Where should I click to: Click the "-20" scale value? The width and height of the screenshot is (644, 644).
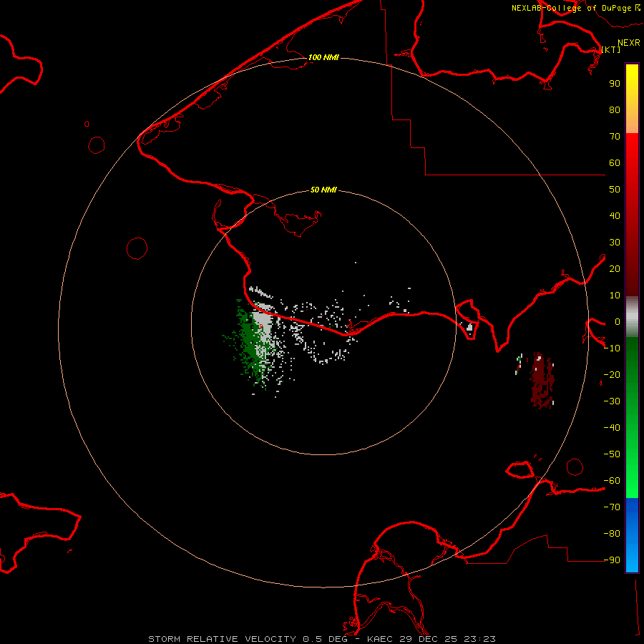click(x=612, y=375)
